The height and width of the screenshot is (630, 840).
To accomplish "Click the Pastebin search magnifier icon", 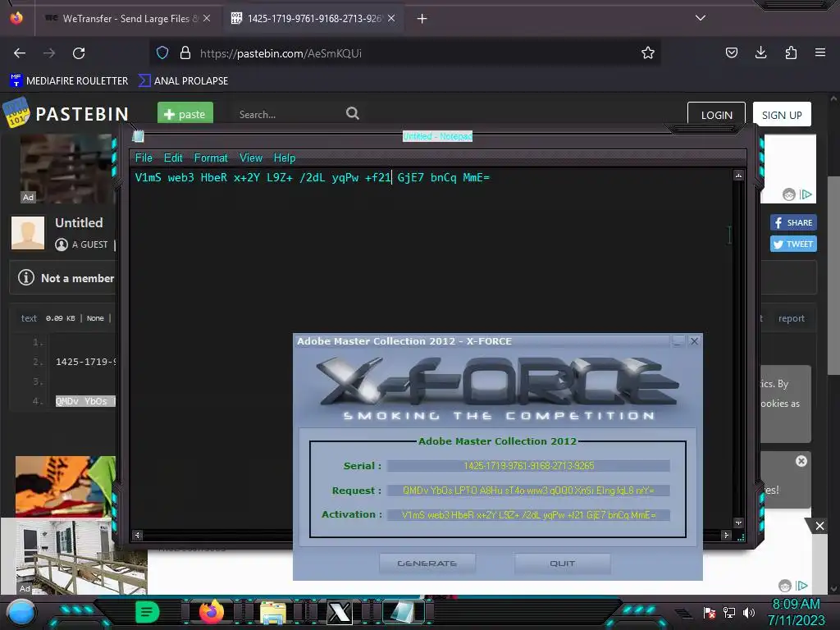I will [353, 113].
